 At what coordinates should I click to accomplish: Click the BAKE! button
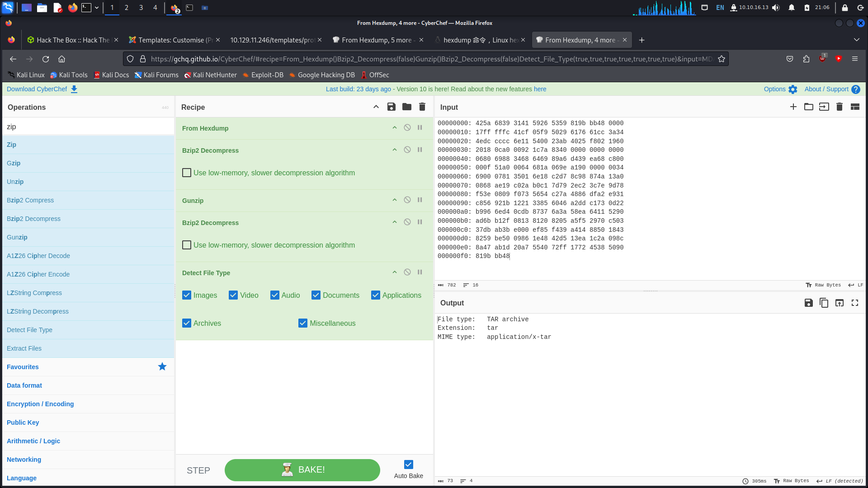[x=302, y=470]
